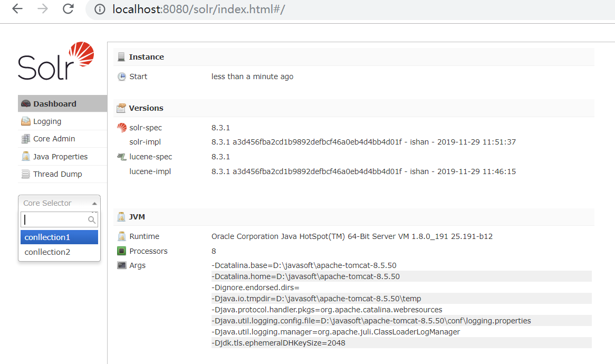
Task: Click the solr-impl label
Action: (x=145, y=142)
